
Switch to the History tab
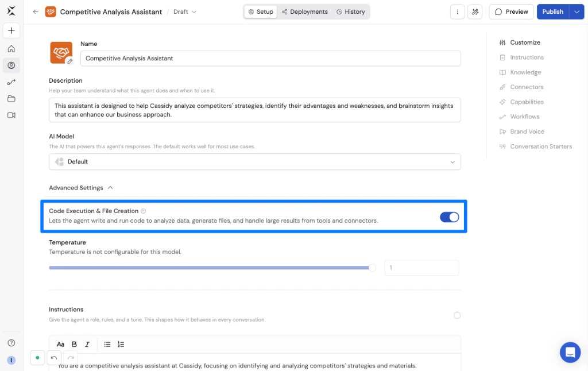point(351,11)
